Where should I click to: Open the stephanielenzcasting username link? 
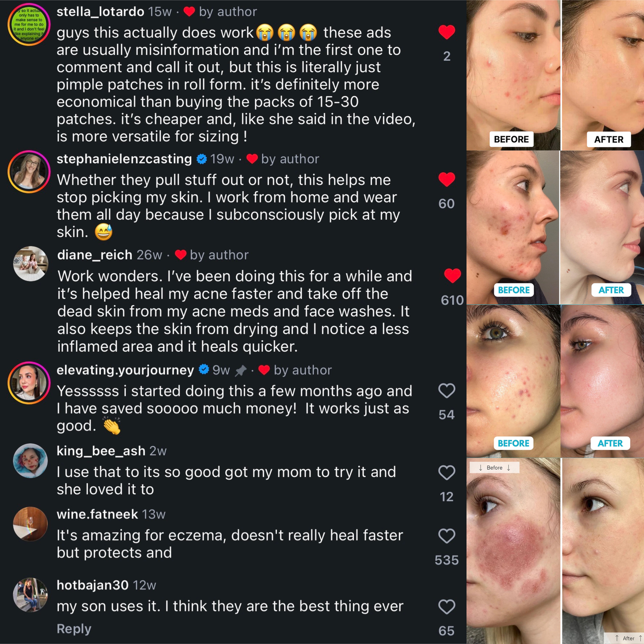coord(124,159)
